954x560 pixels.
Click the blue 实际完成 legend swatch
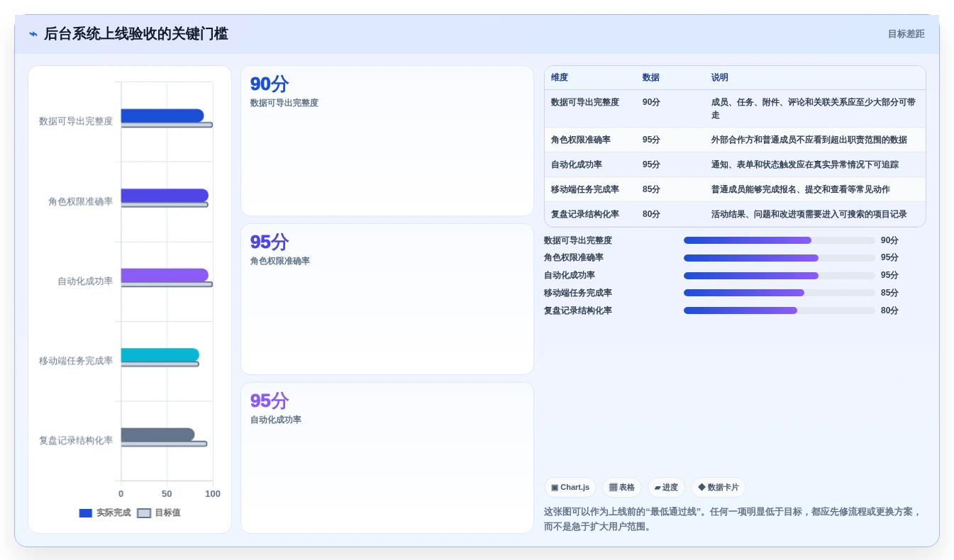coord(86,513)
